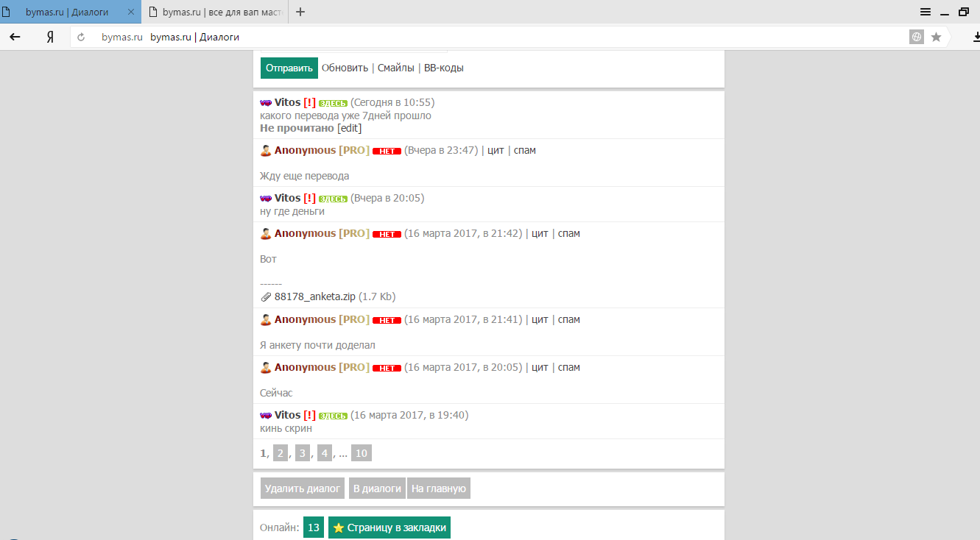The height and width of the screenshot is (540, 980).
Task: Reload page with the refresh icon
Action: pos(81,37)
